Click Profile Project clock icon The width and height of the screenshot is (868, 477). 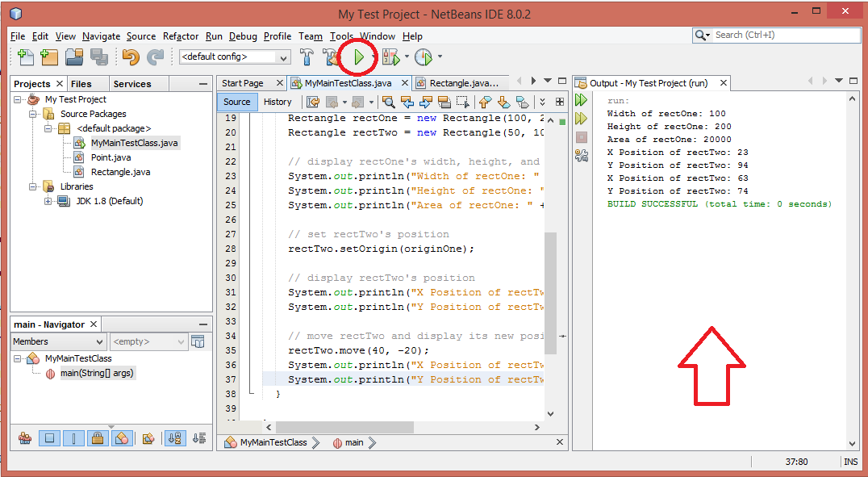(424, 56)
